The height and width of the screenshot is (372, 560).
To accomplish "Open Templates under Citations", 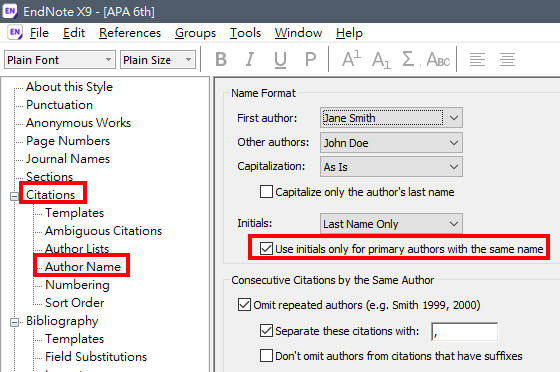I will 74,213.
